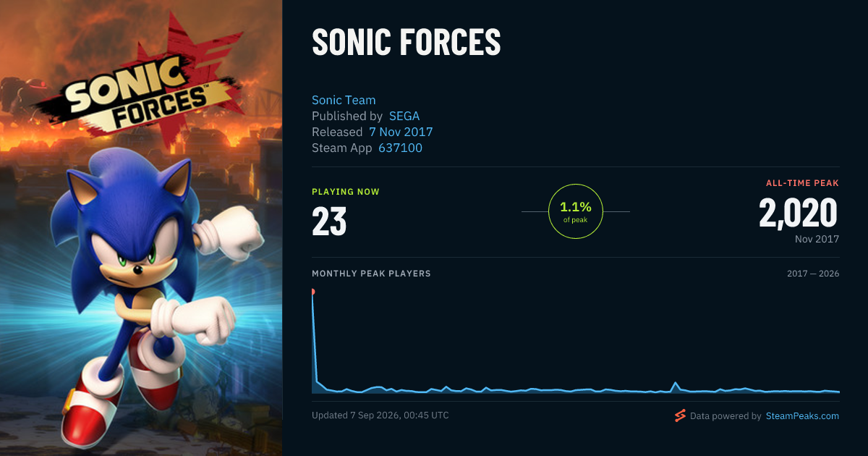The image size is (868, 456).
Task: Open the SEGA publisher link
Action: point(404,116)
